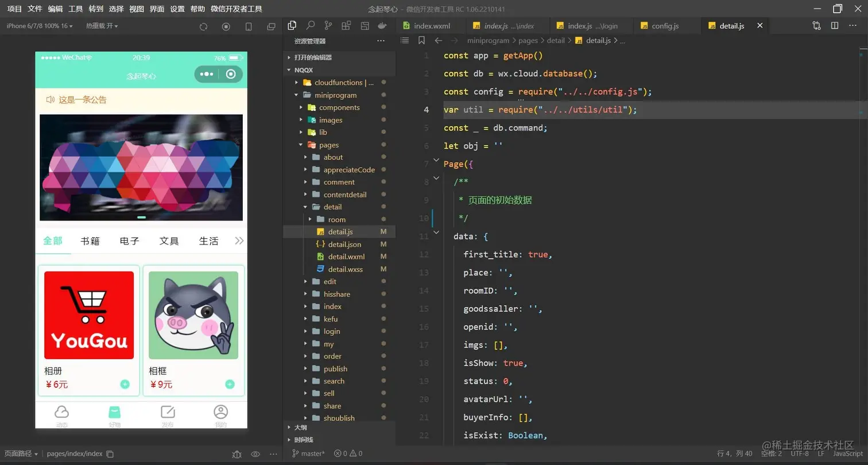Viewport: 868px width, 465px height.
Task: Expand the room folder
Action: [x=339, y=219]
